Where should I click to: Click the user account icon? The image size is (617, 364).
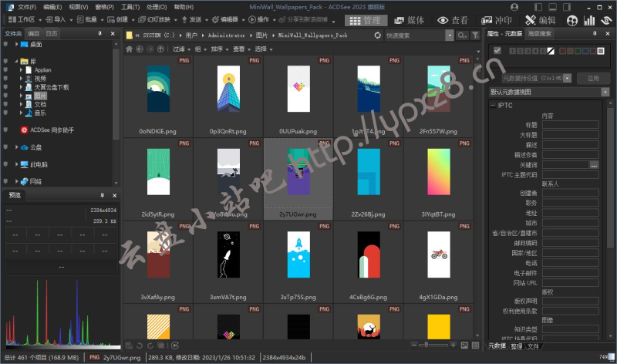coord(514,7)
